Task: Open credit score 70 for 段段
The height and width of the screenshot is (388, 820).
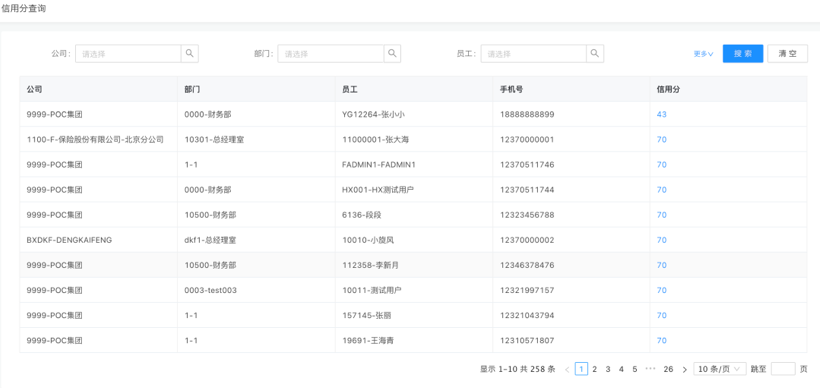Action: [662, 215]
